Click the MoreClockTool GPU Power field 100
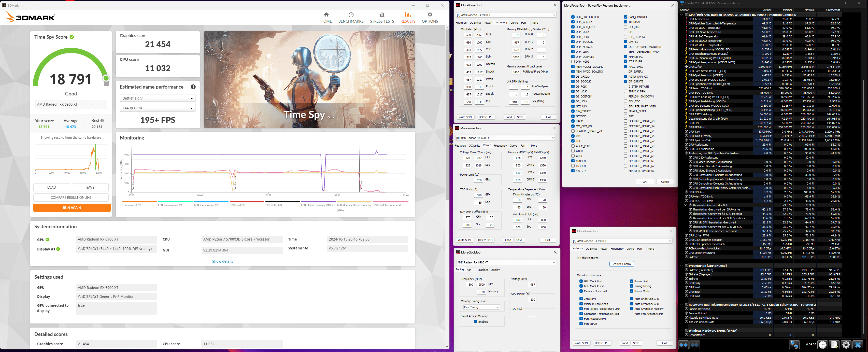The width and height of the screenshot is (868, 352). tap(533, 299)
